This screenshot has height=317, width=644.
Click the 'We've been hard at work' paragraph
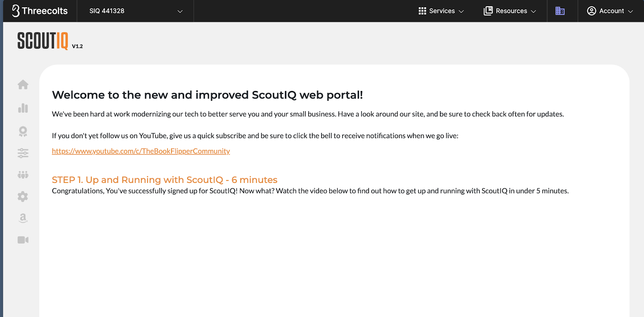click(308, 114)
